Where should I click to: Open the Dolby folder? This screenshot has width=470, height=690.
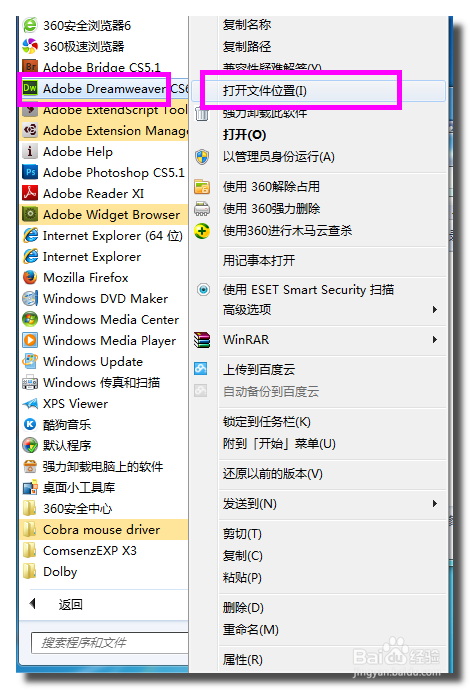tap(104, 572)
